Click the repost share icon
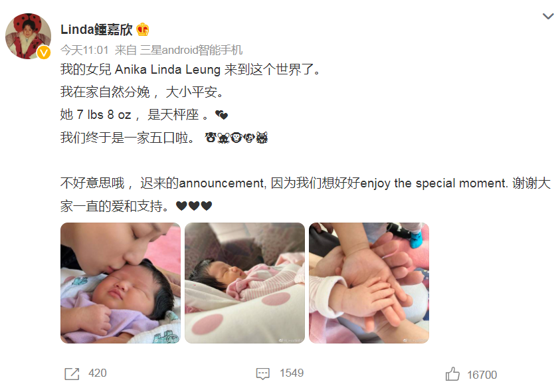The height and width of the screenshot is (392, 560). click(x=72, y=374)
